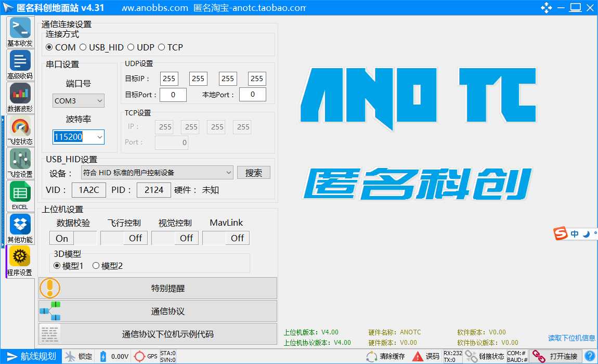Click the battery voltage 0.00V indicator
The height and width of the screenshot is (364, 598).
point(114,356)
